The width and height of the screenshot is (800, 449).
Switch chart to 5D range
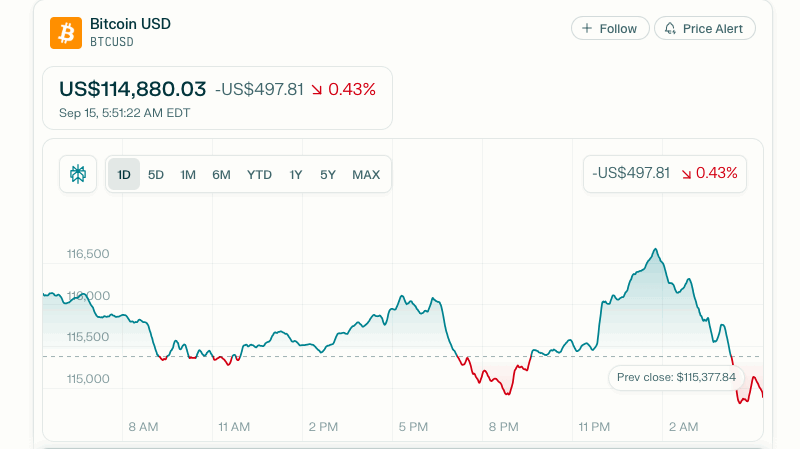(x=156, y=174)
